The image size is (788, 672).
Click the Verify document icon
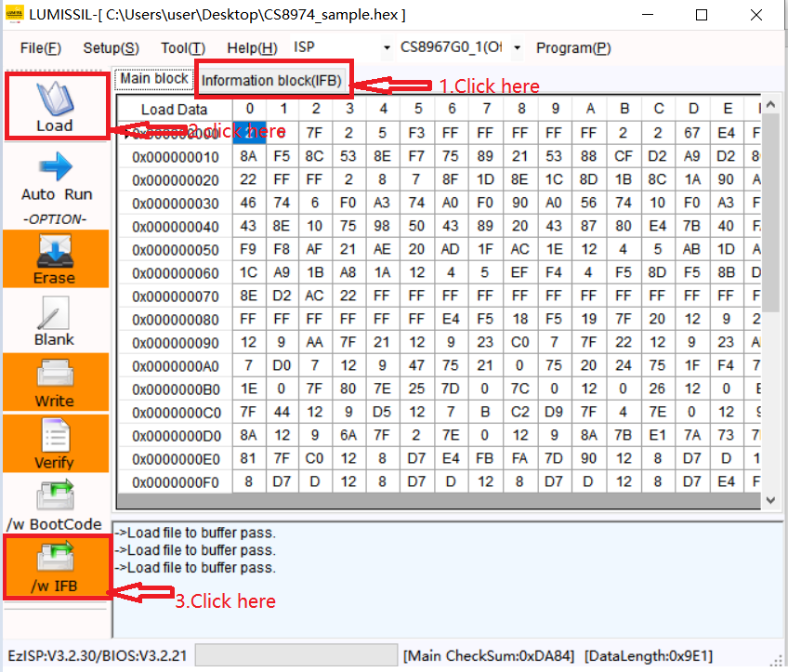(54, 435)
